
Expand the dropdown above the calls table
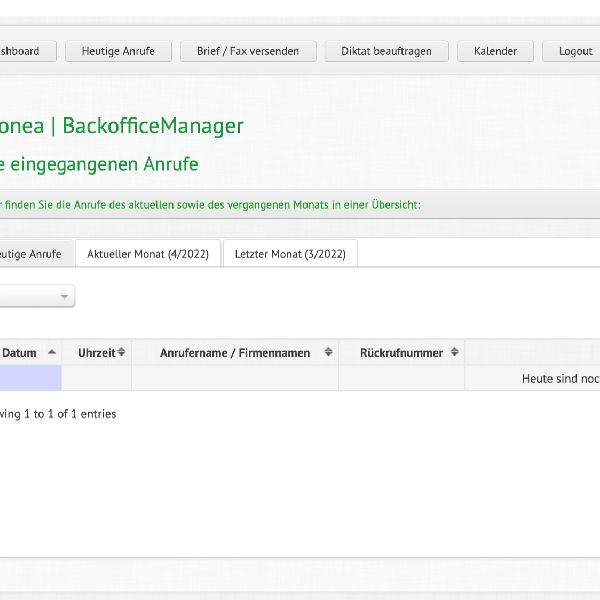[64, 296]
